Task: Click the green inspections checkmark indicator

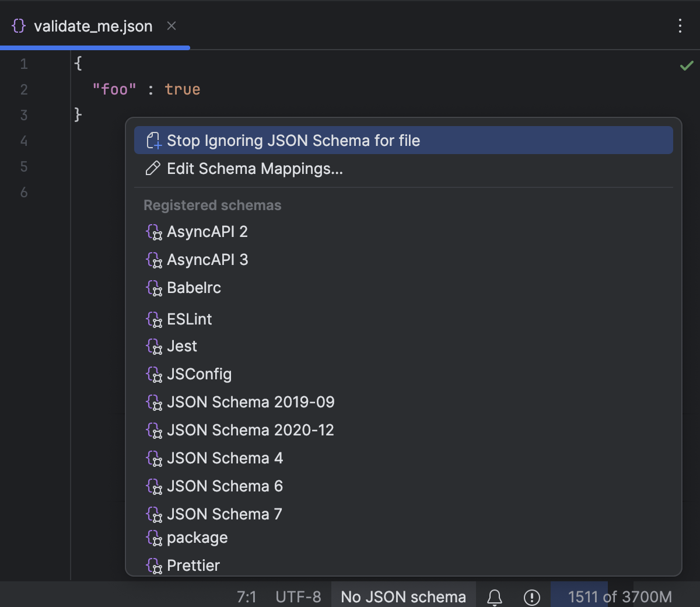Action: [x=687, y=65]
